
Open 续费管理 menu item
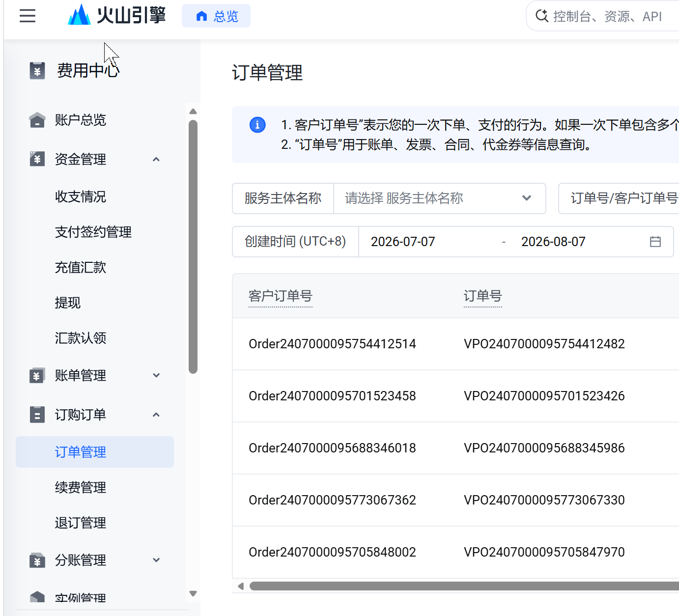click(x=81, y=487)
